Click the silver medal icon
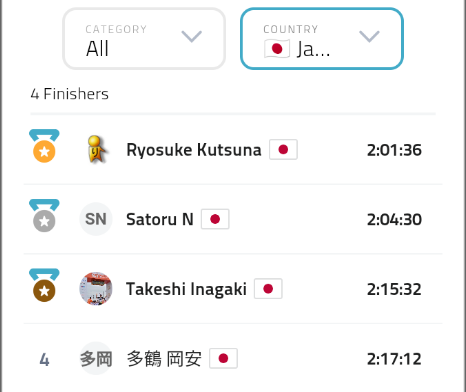The width and height of the screenshot is (466, 392). [44, 216]
